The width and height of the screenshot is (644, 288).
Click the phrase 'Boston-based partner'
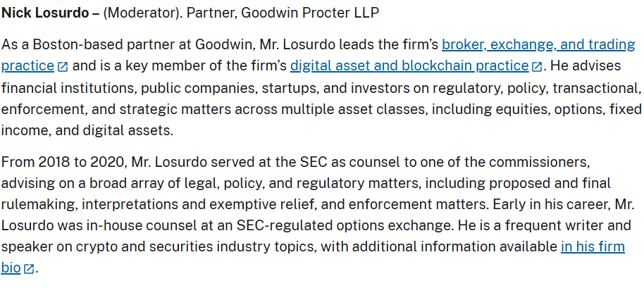pyautogui.click(x=104, y=44)
